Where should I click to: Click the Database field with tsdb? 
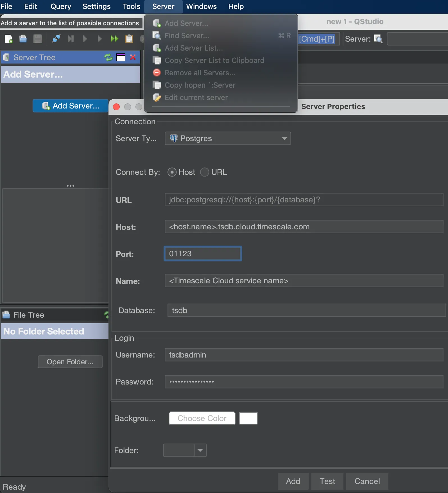(307, 310)
